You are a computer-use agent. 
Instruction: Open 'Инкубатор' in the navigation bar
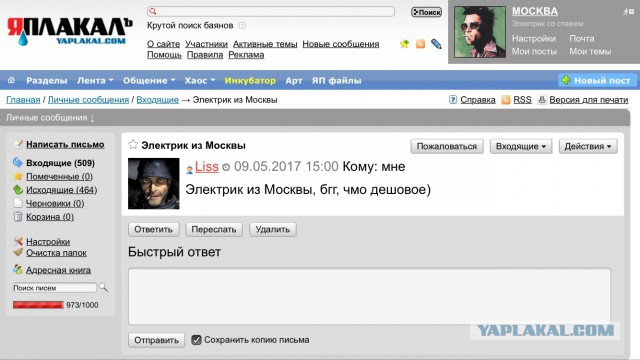coord(250,80)
